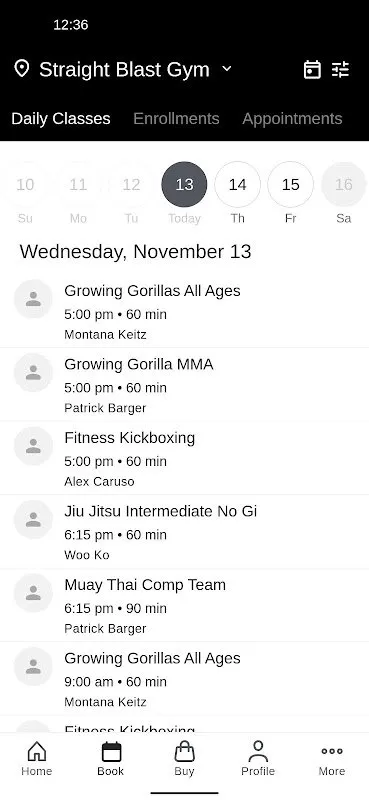Image resolution: width=369 pixels, height=800 pixels.
Task: Select Thursday the 14th
Action: coord(237,184)
